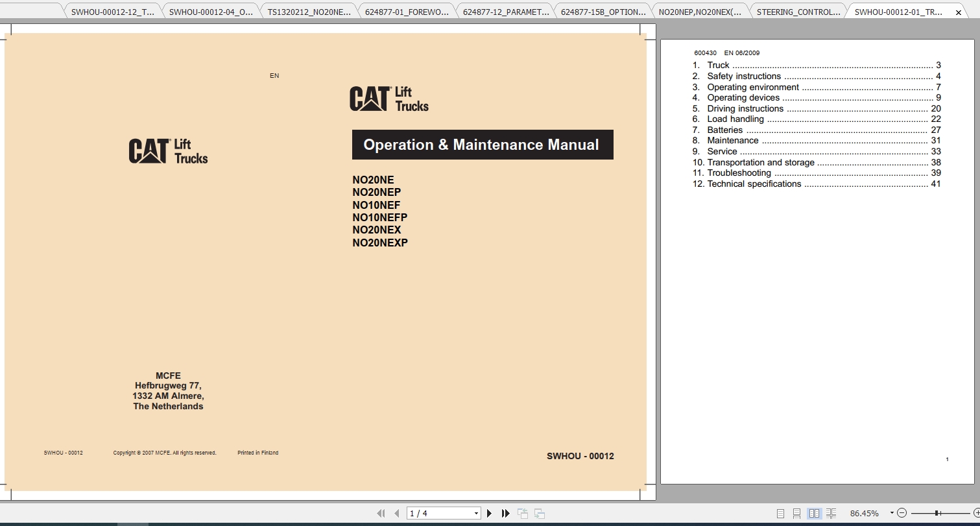Switch to continuous page scrolling view

point(797,512)
